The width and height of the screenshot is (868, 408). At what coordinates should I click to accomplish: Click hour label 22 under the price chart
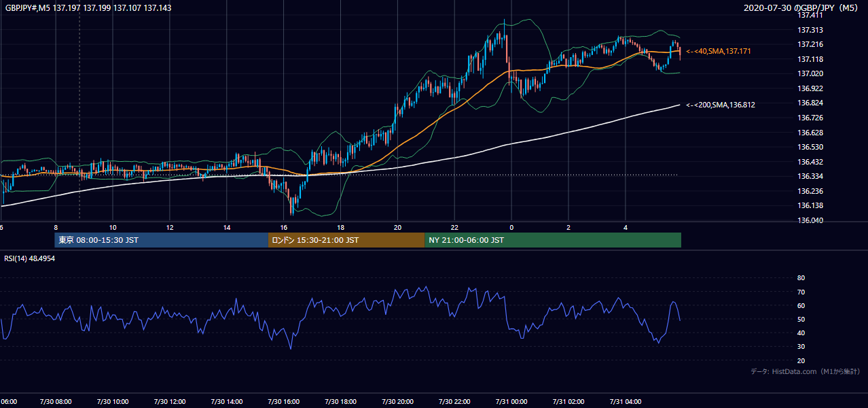454,228
